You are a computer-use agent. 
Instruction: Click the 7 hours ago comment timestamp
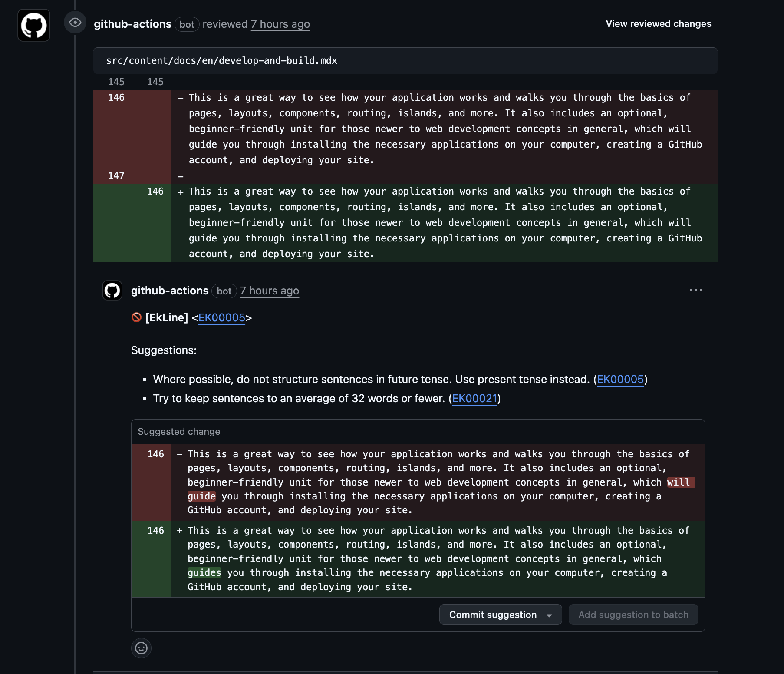pos(269,291)
